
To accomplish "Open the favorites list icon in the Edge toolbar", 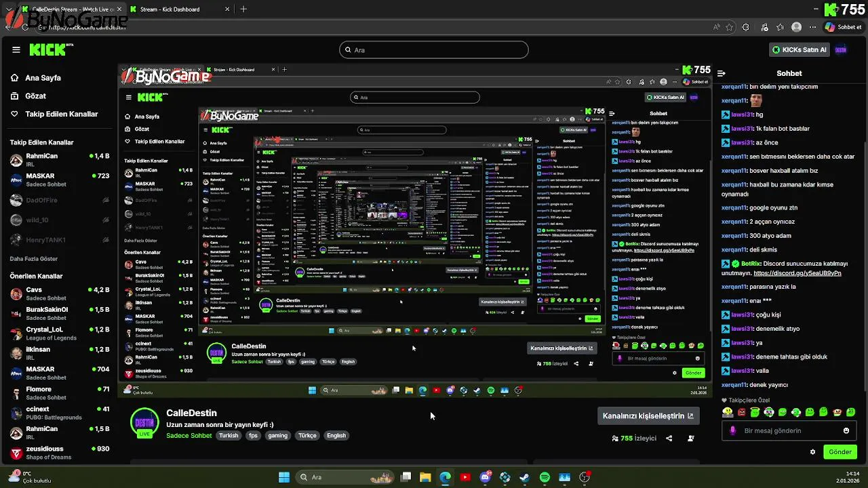I will pyautogui.click(x=781, y=27).
